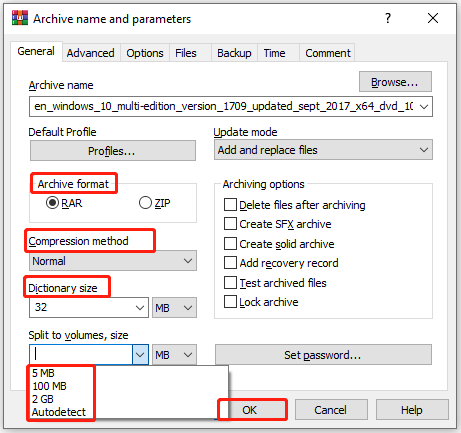Viewport: 461px width, 433px height.
Task: Expand the Archive name history dropdown
Action: [424, 107]
